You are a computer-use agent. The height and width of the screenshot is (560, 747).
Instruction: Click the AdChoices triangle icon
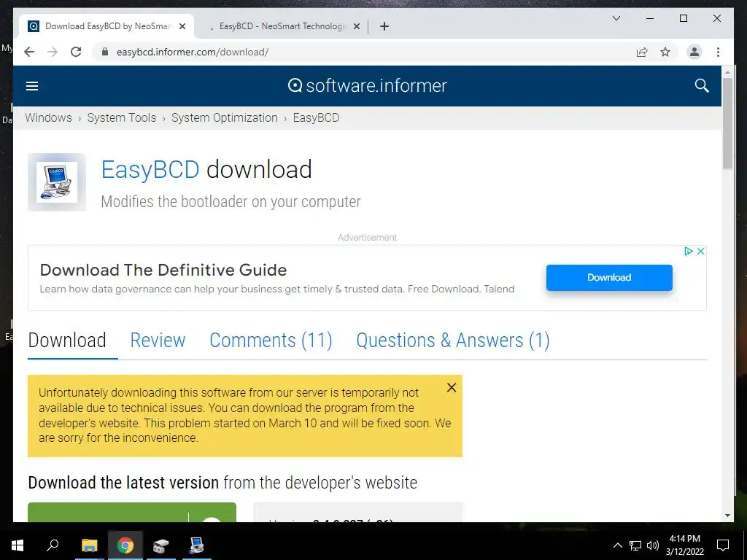(x=689, y=251)
